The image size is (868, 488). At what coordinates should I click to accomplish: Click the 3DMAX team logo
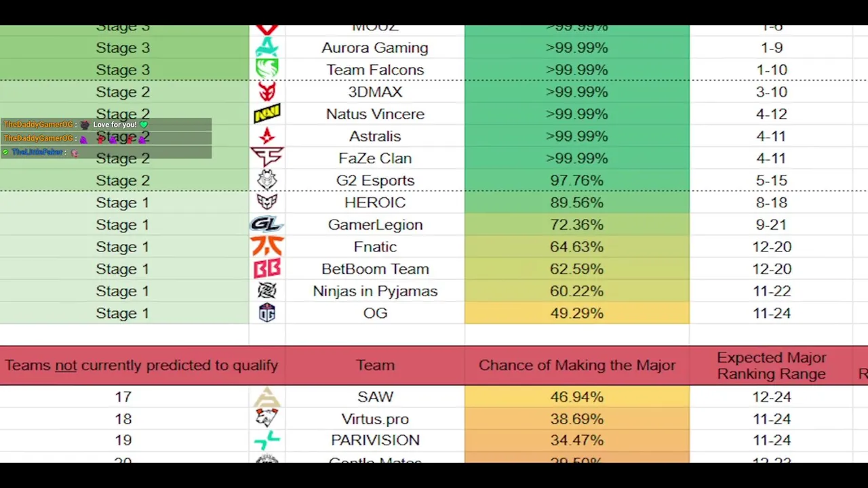[267, 91]
